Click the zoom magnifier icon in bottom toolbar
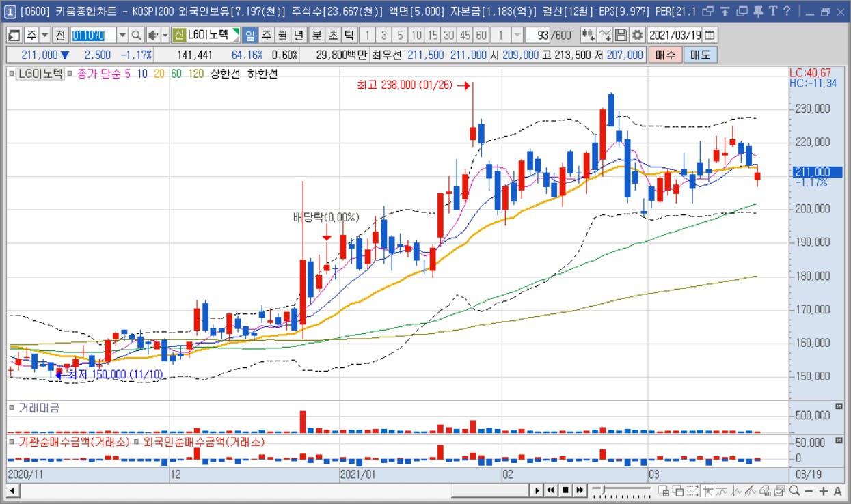This screenshot has height=504, width=851. pos(794,490)
